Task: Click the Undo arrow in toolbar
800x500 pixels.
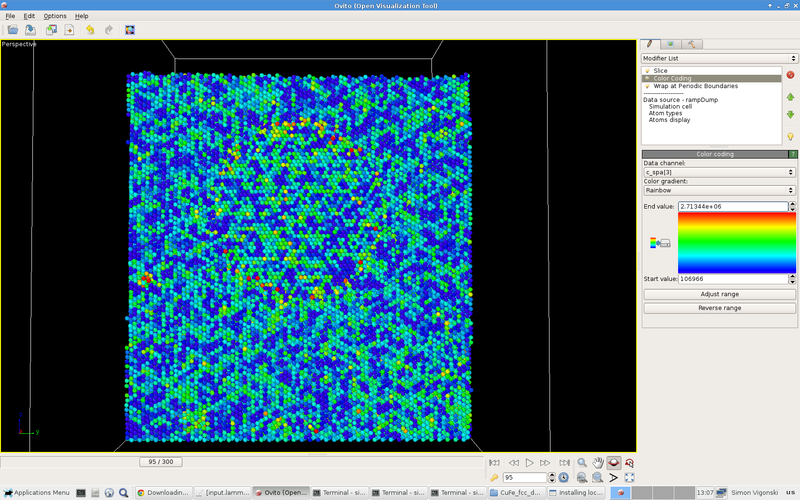Action: (x=90, y=30)
